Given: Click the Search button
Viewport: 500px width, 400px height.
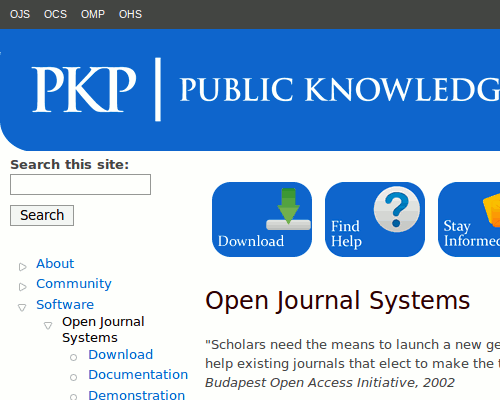Looking at the screenshot, I should pos(42,215).
